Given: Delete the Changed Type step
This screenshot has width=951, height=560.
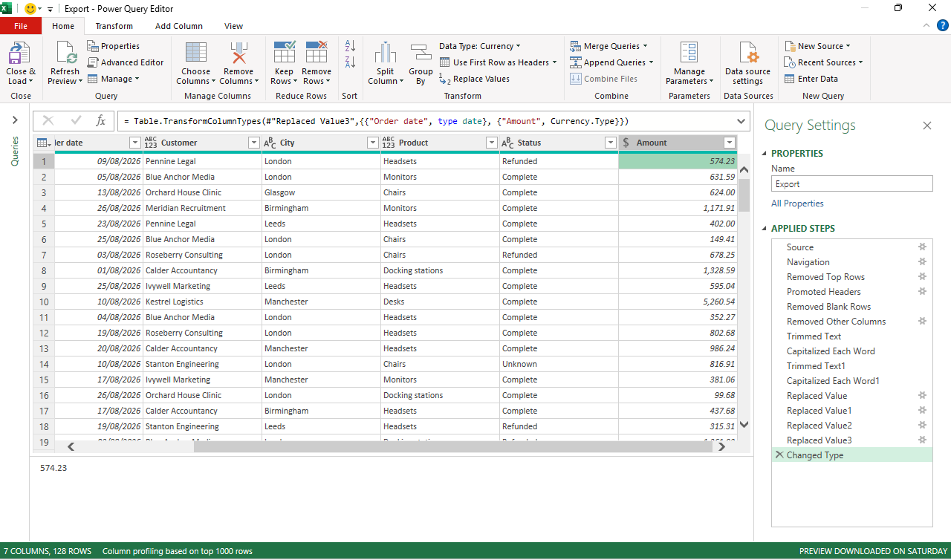Looking at the screenshot, I should (779, 455).
